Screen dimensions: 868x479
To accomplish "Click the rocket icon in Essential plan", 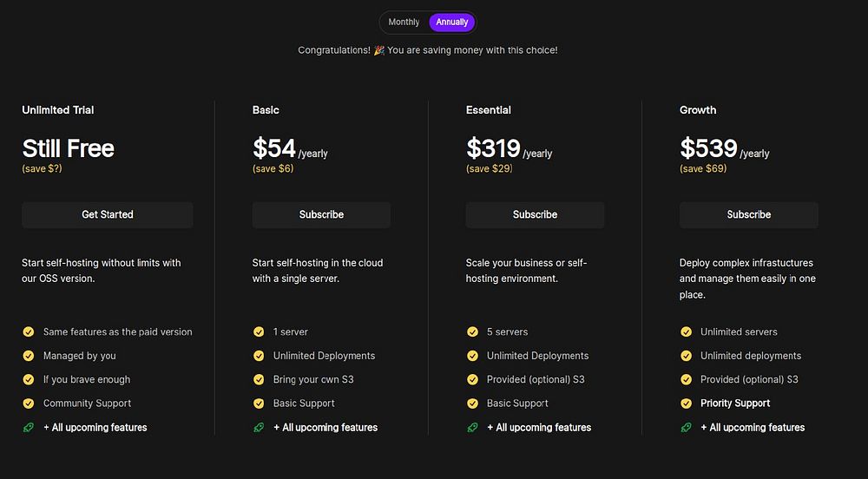I will point(472,427).
